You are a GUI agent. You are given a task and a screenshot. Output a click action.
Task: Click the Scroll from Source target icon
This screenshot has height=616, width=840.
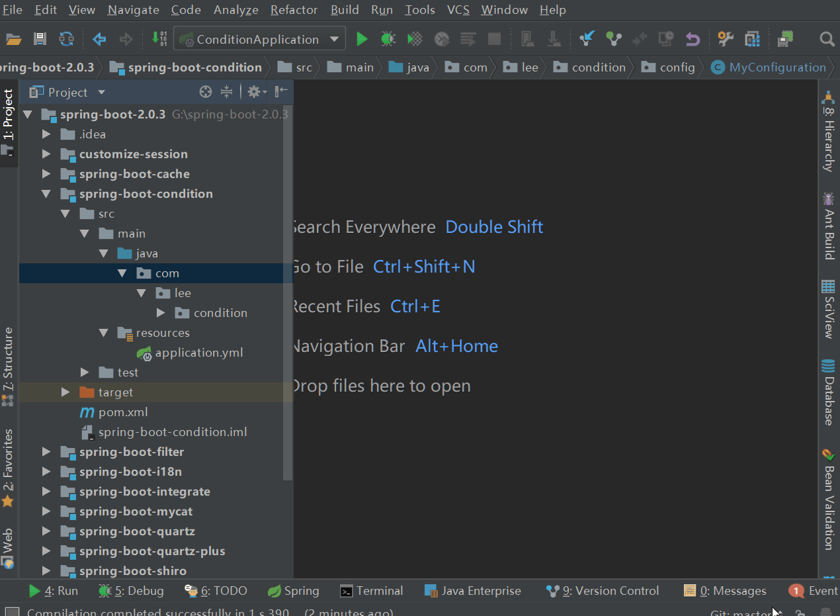click(206, 91)
